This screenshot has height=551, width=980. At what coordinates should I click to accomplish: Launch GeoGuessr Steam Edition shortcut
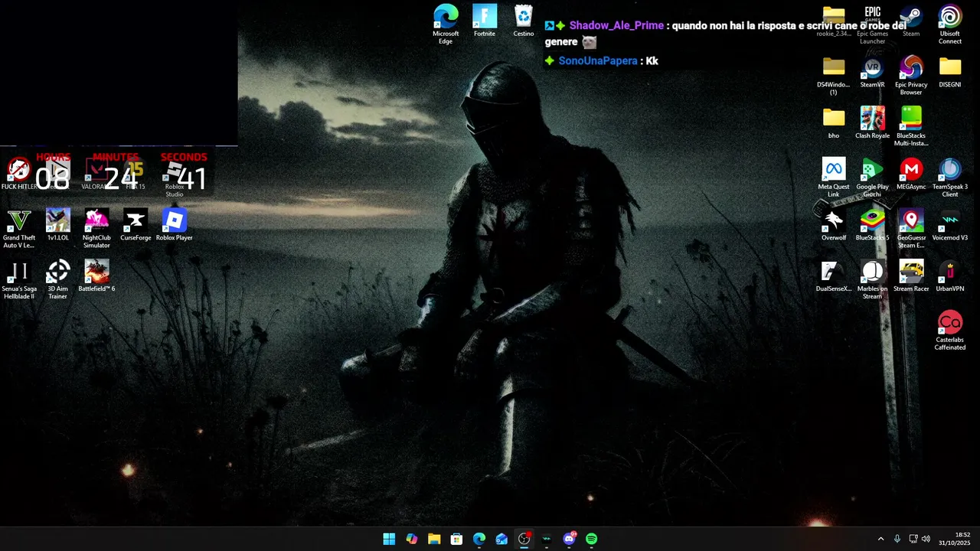(x=911, y=229)
